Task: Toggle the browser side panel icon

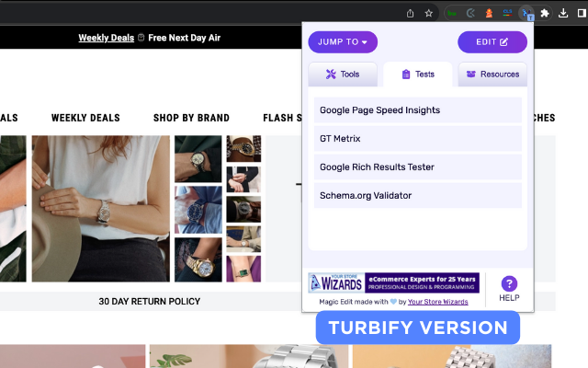Action: pos(582,14)
